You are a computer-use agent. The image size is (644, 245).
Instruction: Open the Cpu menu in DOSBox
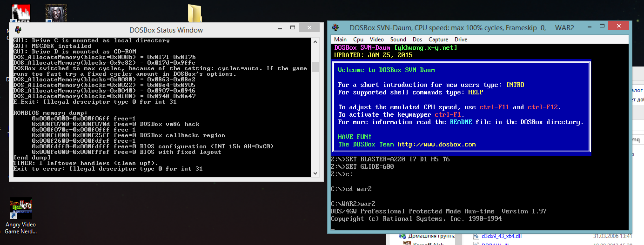pyautogui.click(x=358, y=40)
